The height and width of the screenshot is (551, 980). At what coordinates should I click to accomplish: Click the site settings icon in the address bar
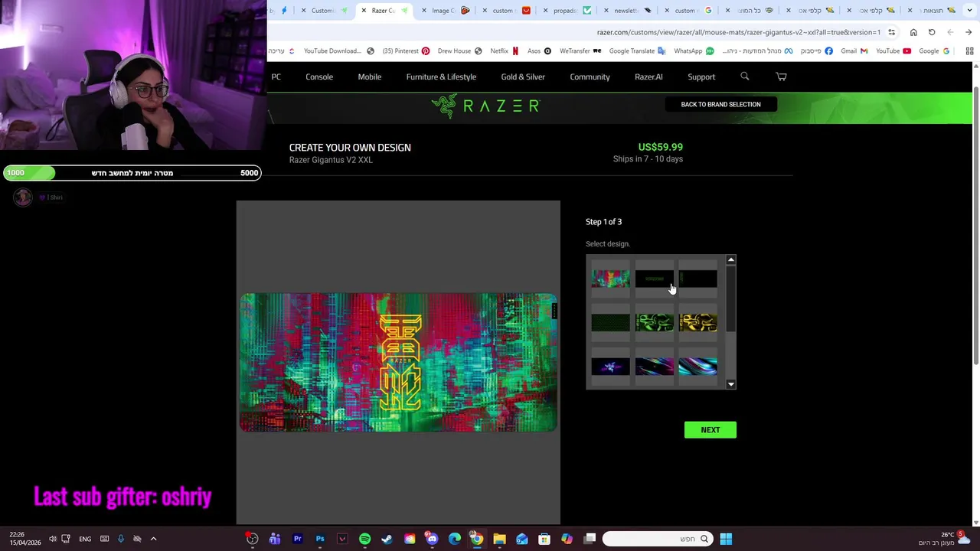891,32
